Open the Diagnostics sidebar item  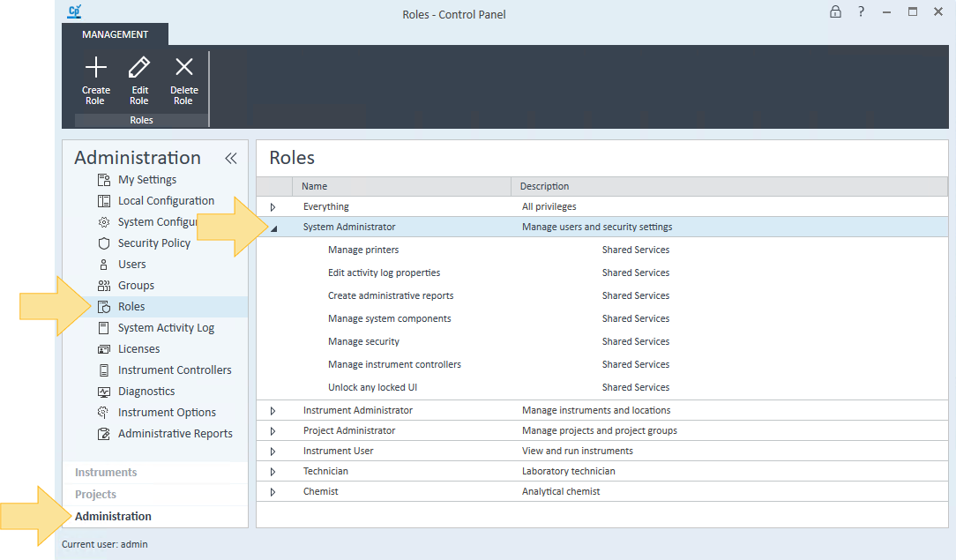(146, 392)
